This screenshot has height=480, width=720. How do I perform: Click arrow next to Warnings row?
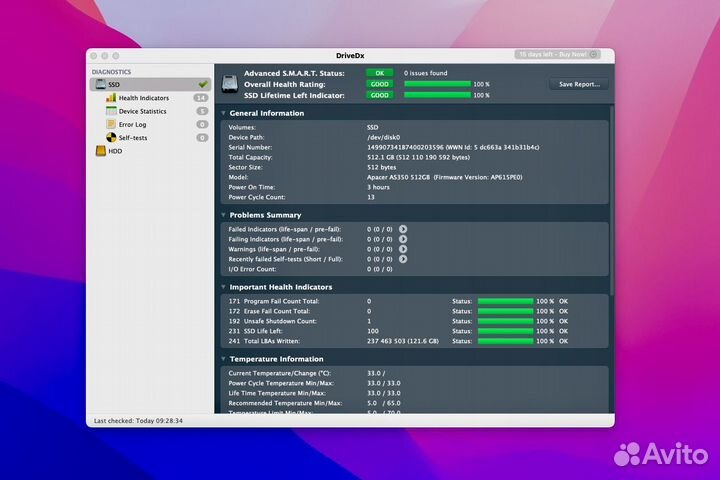click(403, 249)
